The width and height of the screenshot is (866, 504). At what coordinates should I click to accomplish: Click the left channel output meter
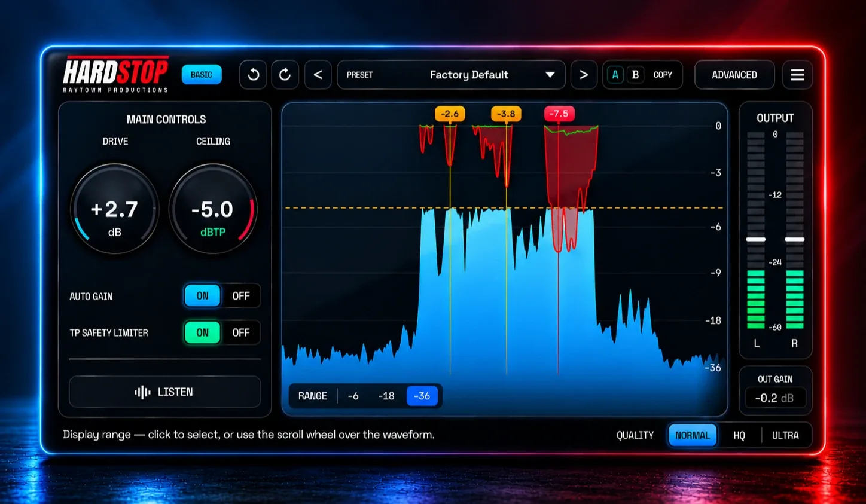point(756,230)
